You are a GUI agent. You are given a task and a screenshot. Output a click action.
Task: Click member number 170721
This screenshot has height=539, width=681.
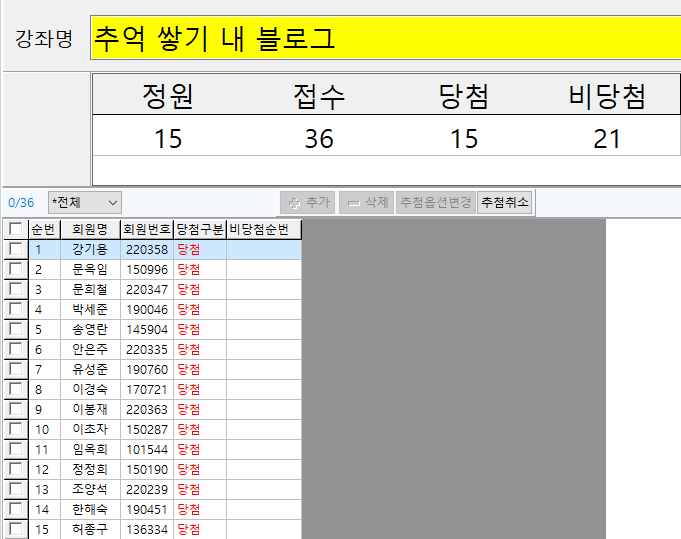147,390
